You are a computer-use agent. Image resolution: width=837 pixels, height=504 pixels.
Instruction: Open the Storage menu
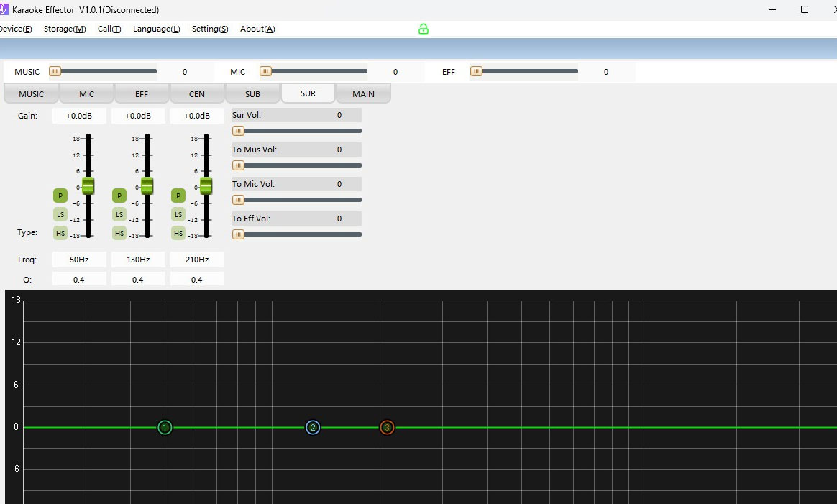[x=64, y=29]
